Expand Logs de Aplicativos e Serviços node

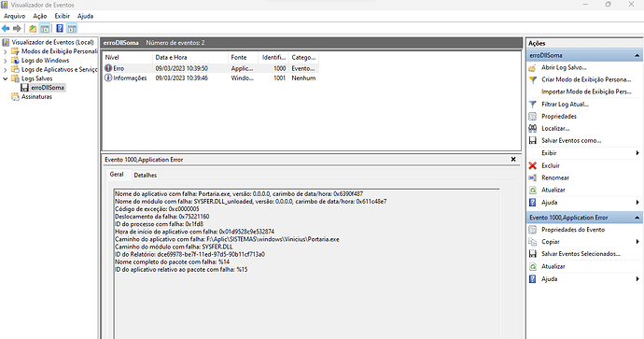click(6, 69)
